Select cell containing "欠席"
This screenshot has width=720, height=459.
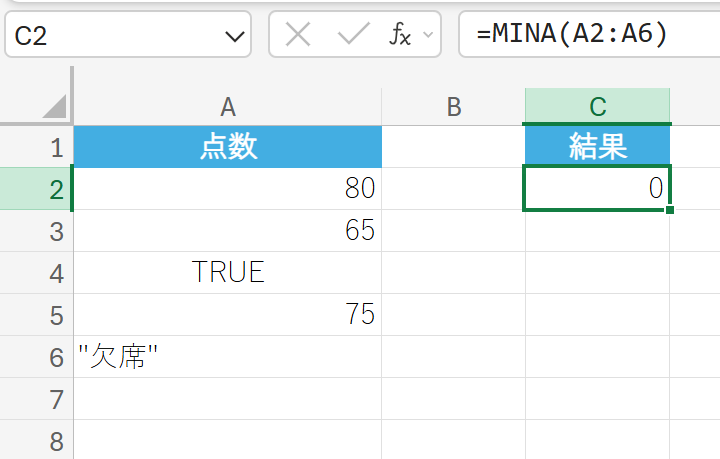(x=228, y=357)
